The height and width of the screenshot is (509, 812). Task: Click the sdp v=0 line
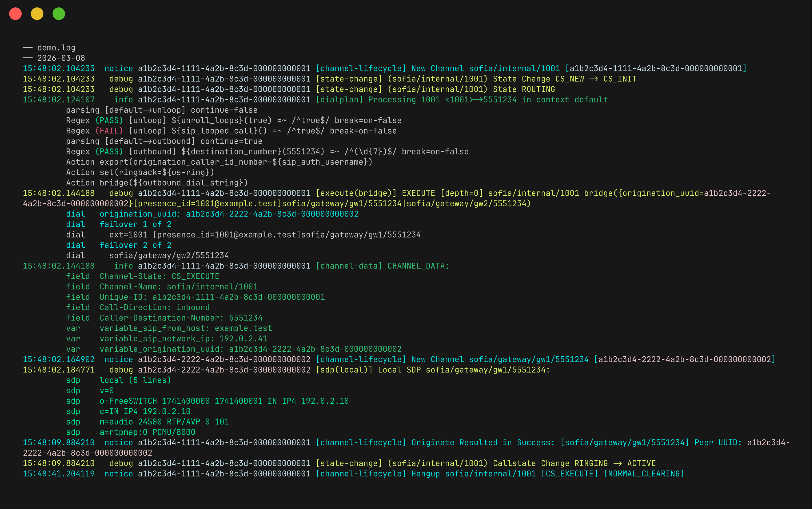click(90, 391)
